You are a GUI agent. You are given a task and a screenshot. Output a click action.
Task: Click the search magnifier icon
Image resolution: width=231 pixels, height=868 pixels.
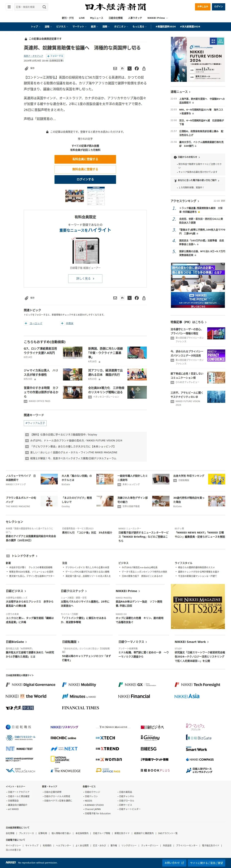tap(44, 7)
